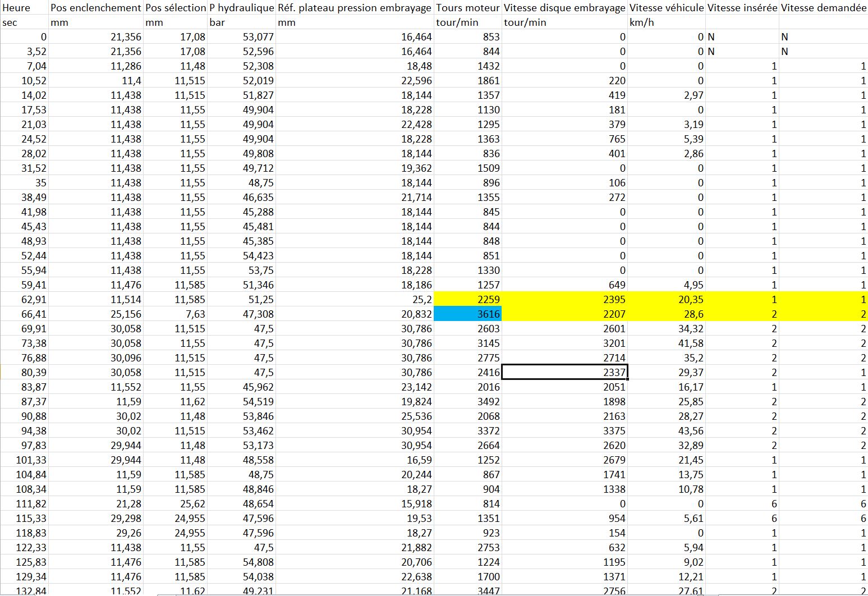Screen dimensions: 868x596
Task: Click pressure plate cell 22,596
Action: pos(355,80)
